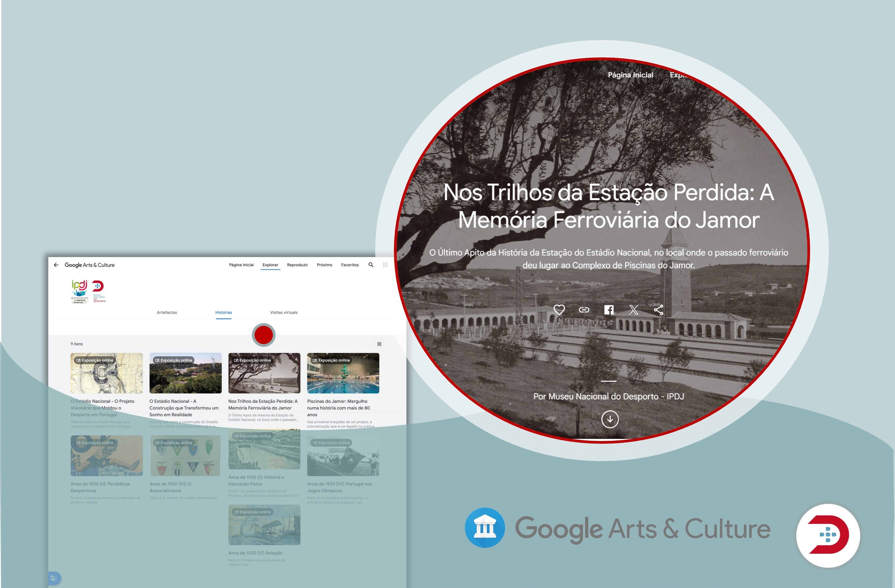Screen dimensions: 895x588
Task: Open the Próximo nav item
Action: [x=324, y=265]
